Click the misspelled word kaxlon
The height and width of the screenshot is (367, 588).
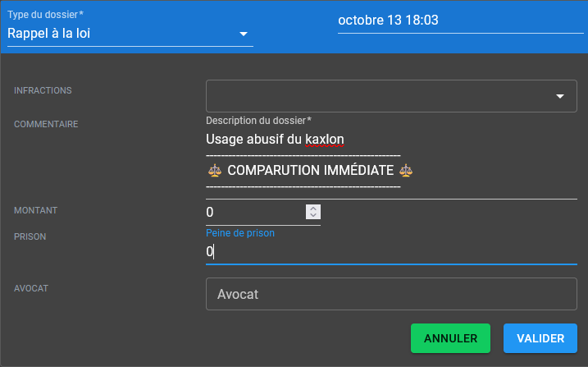324,138
